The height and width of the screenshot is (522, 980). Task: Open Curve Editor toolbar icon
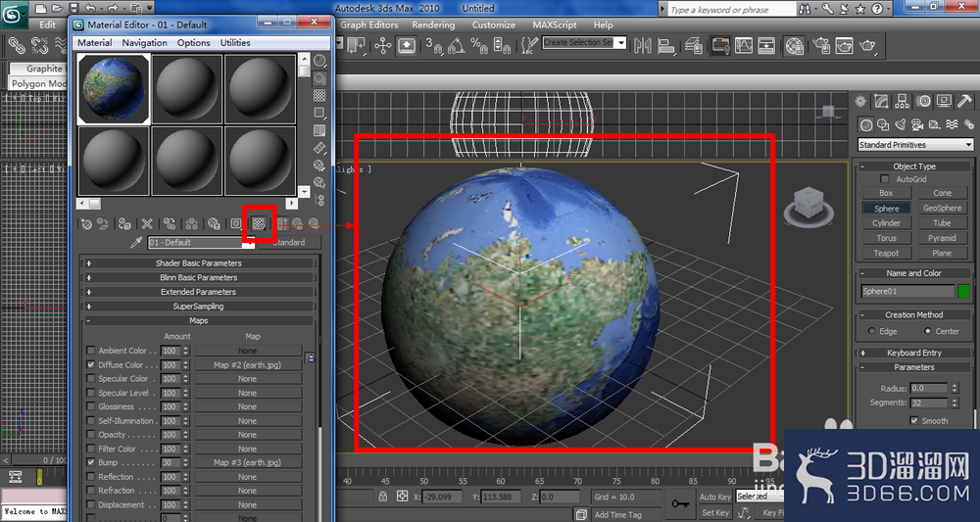[x=743, y=46]
